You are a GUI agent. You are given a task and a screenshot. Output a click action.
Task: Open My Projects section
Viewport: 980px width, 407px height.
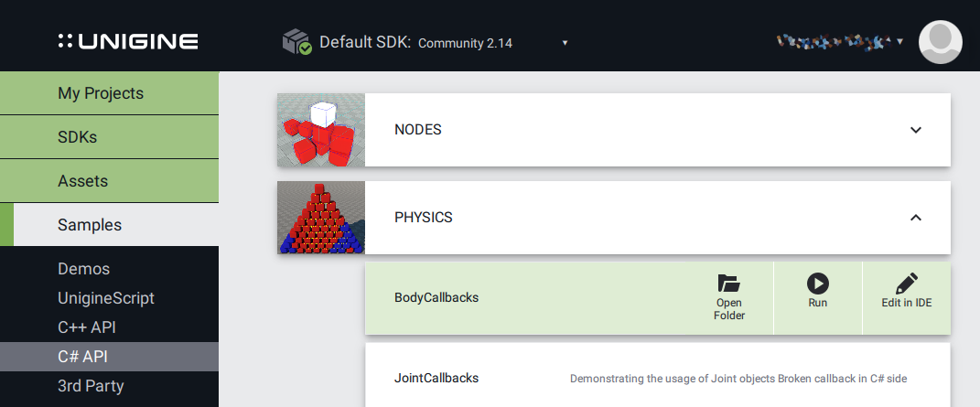pos(110,93)
